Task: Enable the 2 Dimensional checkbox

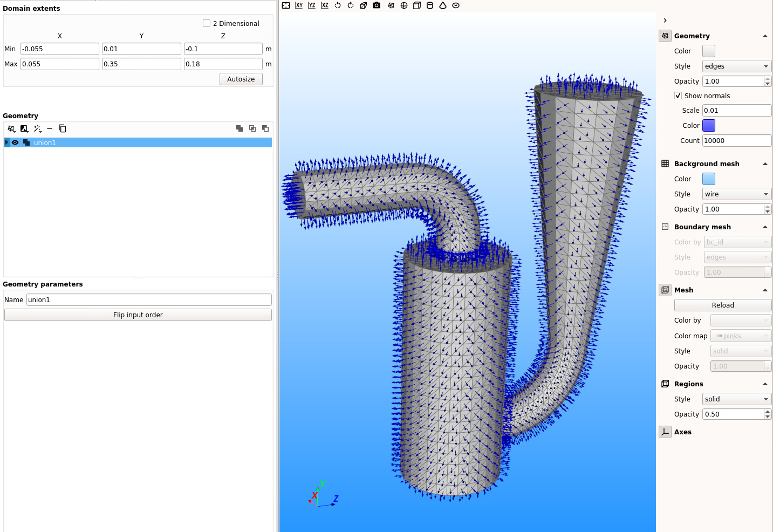Action: click(207, 23)
